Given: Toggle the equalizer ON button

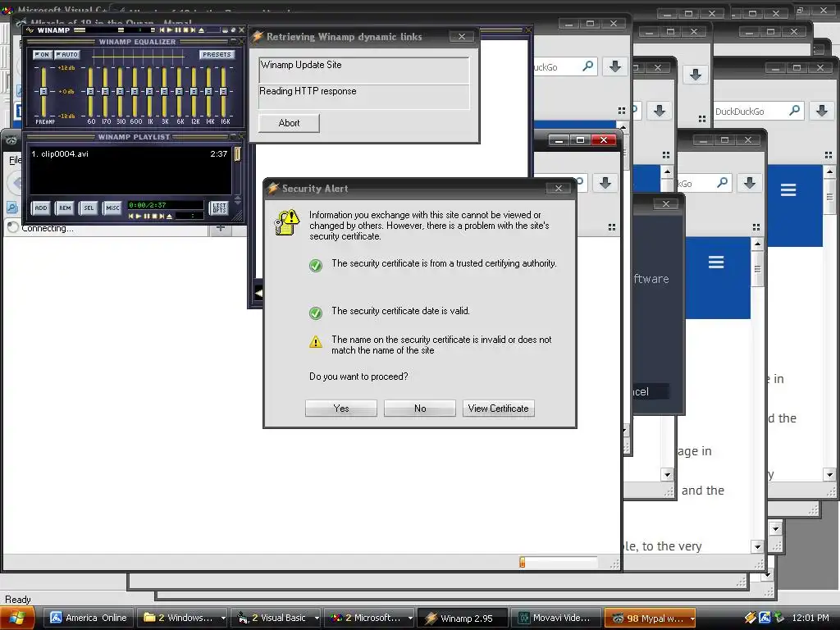Looking at the screenshot, I should [x=42, y=55].
